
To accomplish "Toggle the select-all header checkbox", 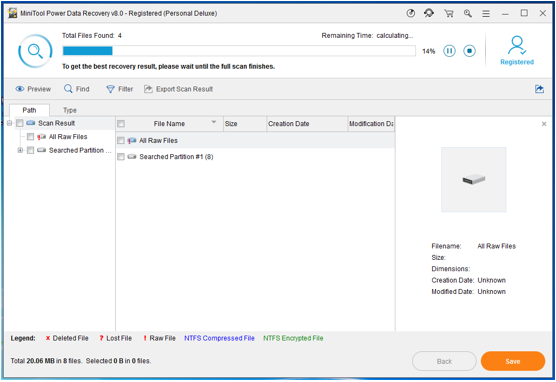I will [x=121, y=124].
